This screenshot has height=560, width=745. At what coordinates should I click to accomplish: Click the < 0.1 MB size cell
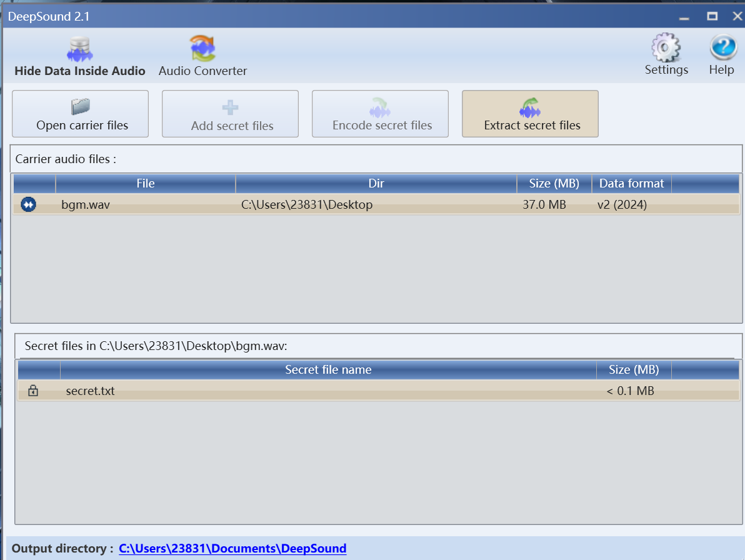pyautogui.click(x=631, y=391)
